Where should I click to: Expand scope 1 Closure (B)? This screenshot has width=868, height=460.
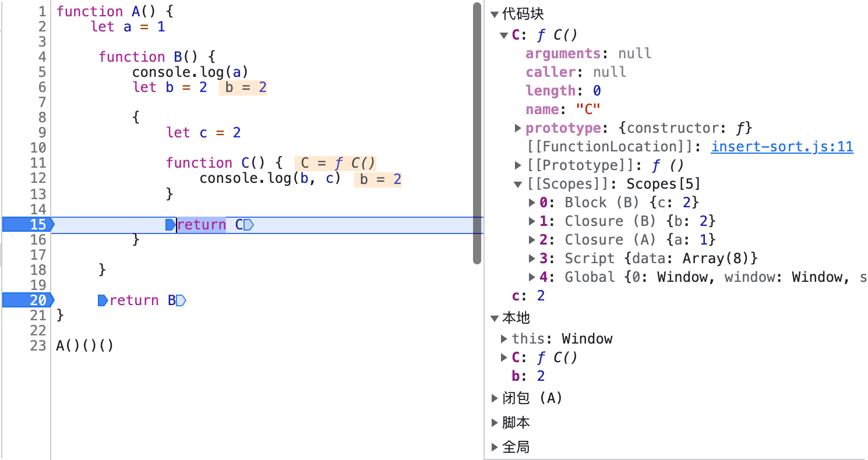point(532,221)
